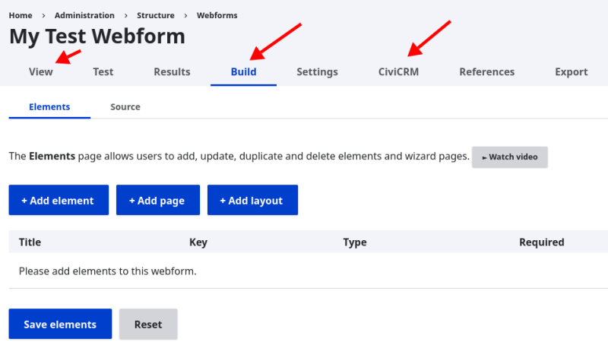Select the Build tab

point(243,71)
